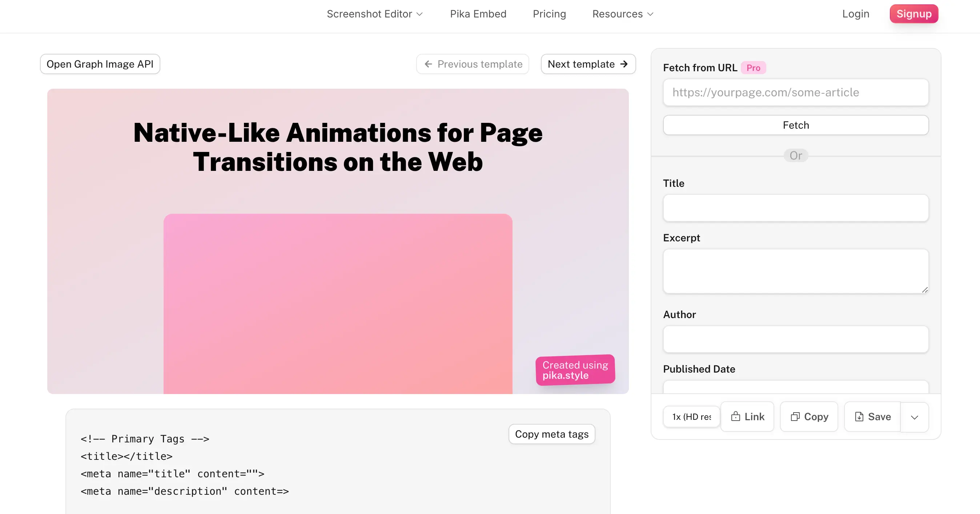This screenshot has height=514, width=980.
Task: Expand the Save options chevron
Action: [914, 417]
